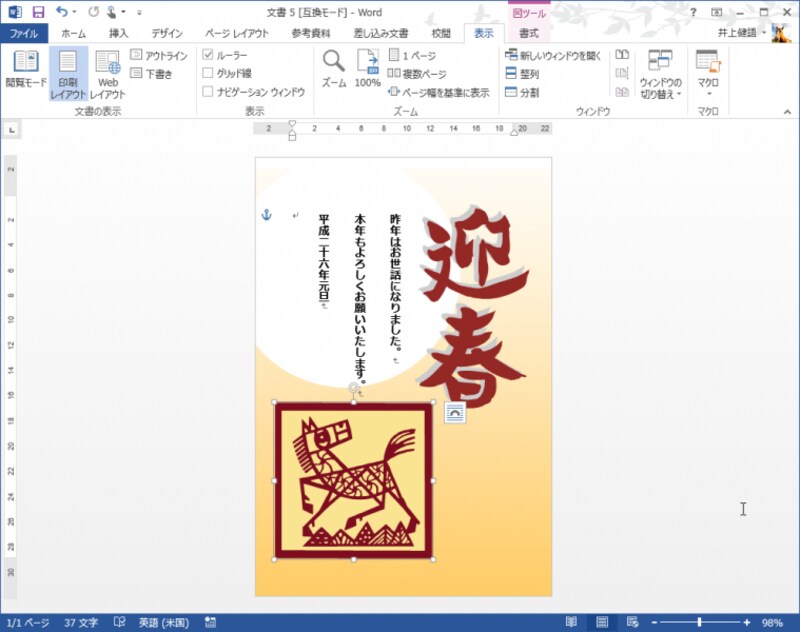Open the マクロ dropdown arrow
The width and height of the screenshot is (800, 632).
tap(708, 95)
